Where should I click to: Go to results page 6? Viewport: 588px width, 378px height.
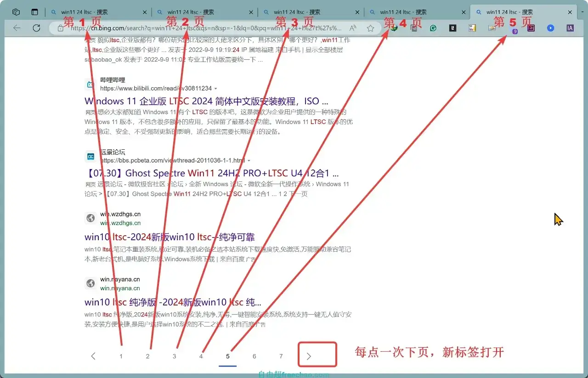pyautogui.click(x=254, y=356)
